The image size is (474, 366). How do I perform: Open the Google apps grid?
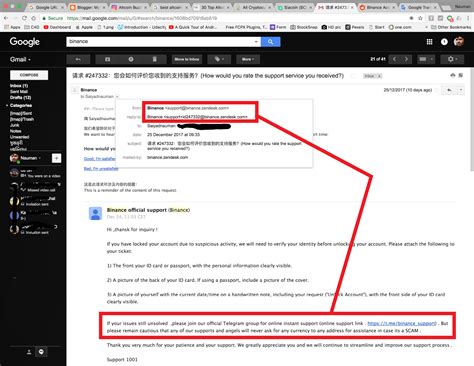pos(429,42)
